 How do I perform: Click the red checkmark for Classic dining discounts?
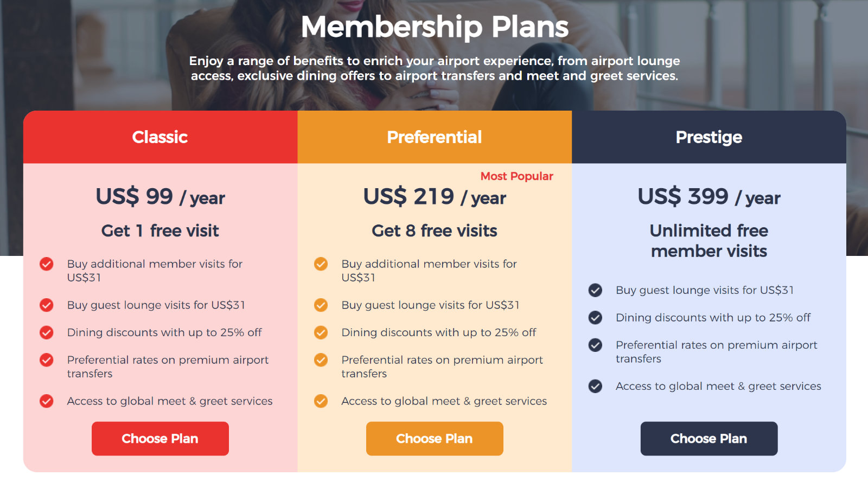(47, 332)
